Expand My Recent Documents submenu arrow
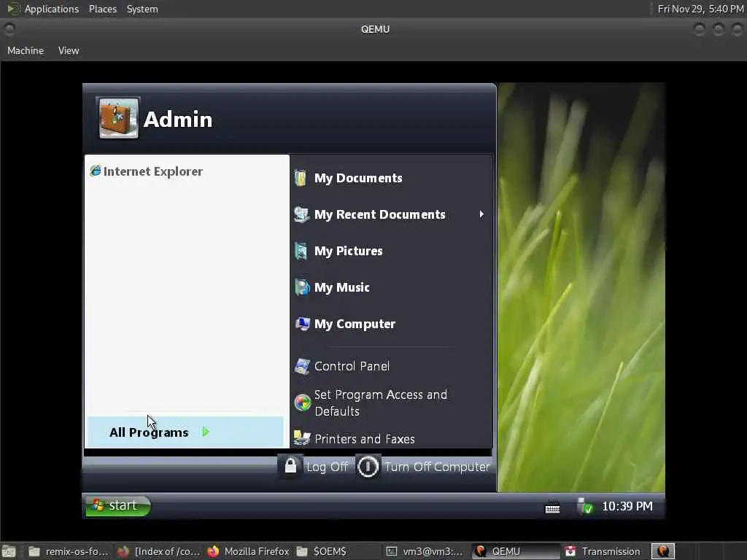747x560 pixels. 481,214
